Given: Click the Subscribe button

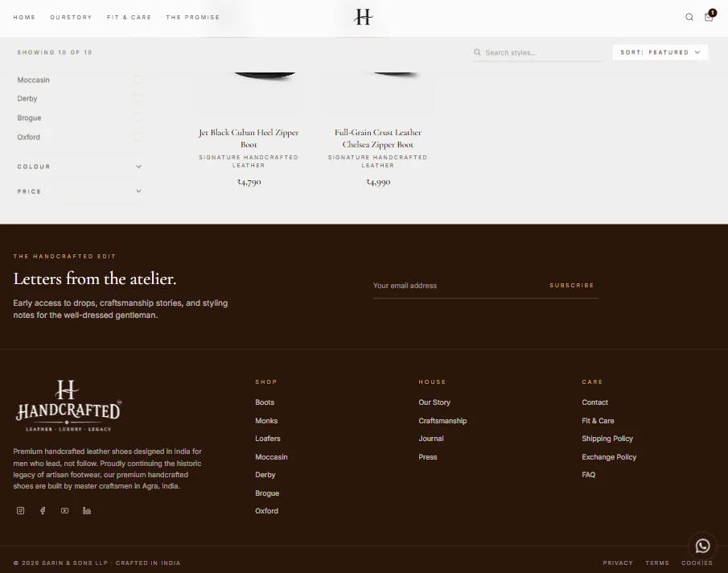Looking at the screenshot, I should pyautogui.click(x=571, y=285).
